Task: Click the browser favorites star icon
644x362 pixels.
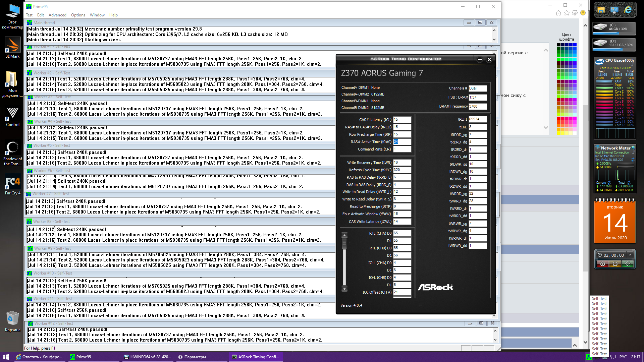Action: [567, 13]
